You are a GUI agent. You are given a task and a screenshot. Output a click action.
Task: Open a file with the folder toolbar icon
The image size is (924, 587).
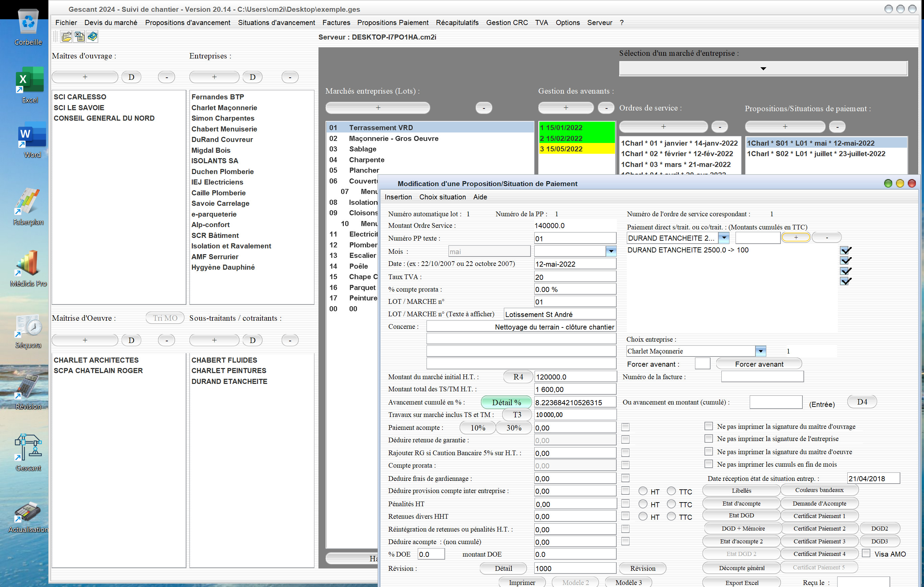67,37
